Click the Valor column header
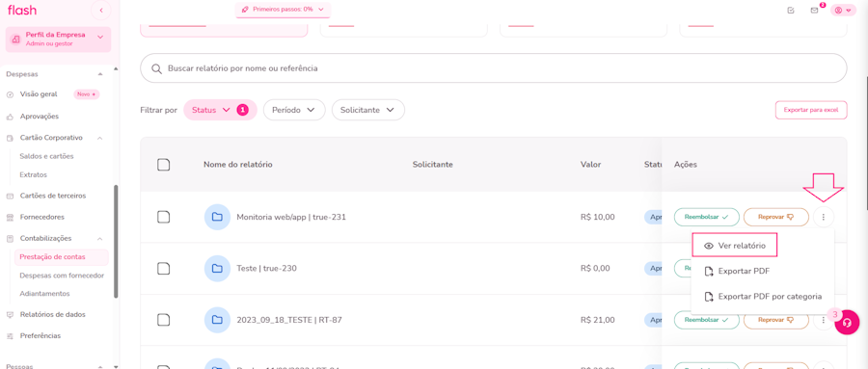 [590, 165]
